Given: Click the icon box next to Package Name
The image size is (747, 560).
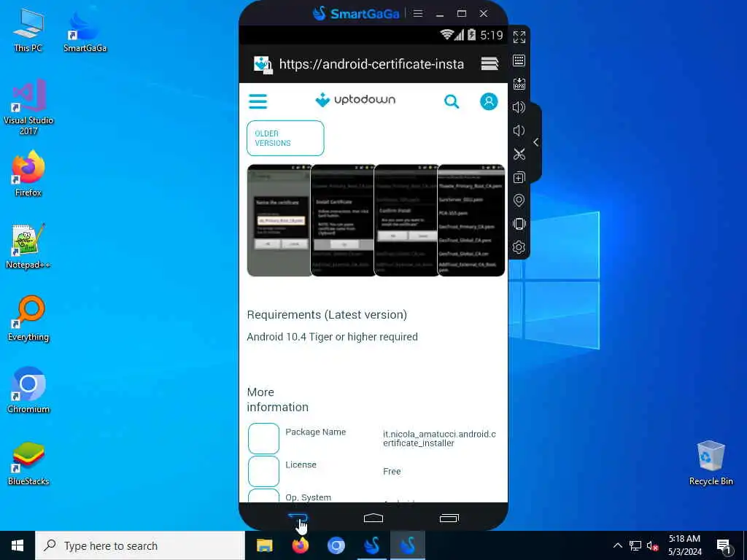Looking at the screenshot, I should (263, 438).
